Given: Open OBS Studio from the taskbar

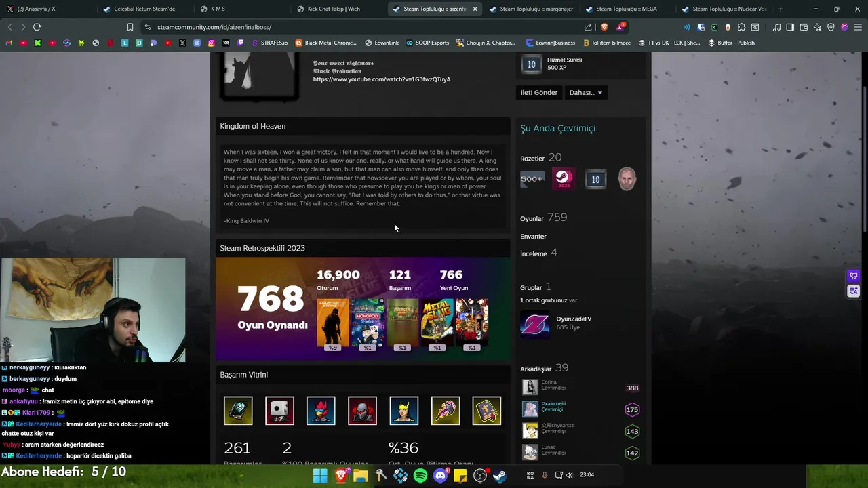Looking at the screenshot, I should point(480,476).
